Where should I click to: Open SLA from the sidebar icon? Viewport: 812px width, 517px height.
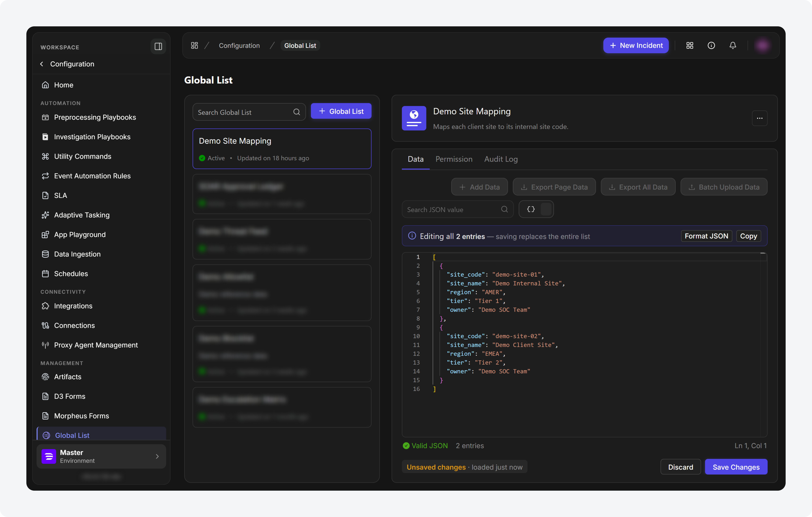coord(45,196)
